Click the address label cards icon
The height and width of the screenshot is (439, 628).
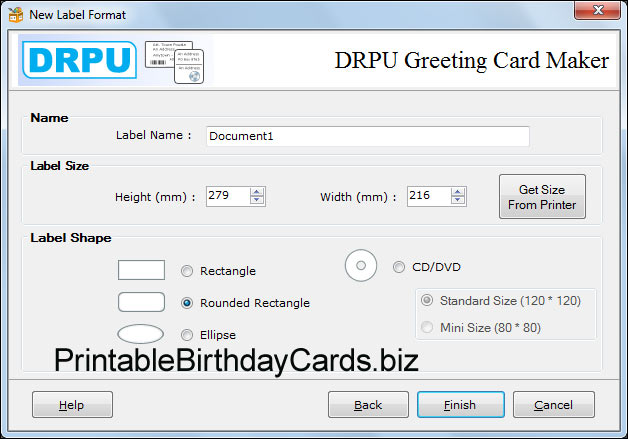pos(174,62)
